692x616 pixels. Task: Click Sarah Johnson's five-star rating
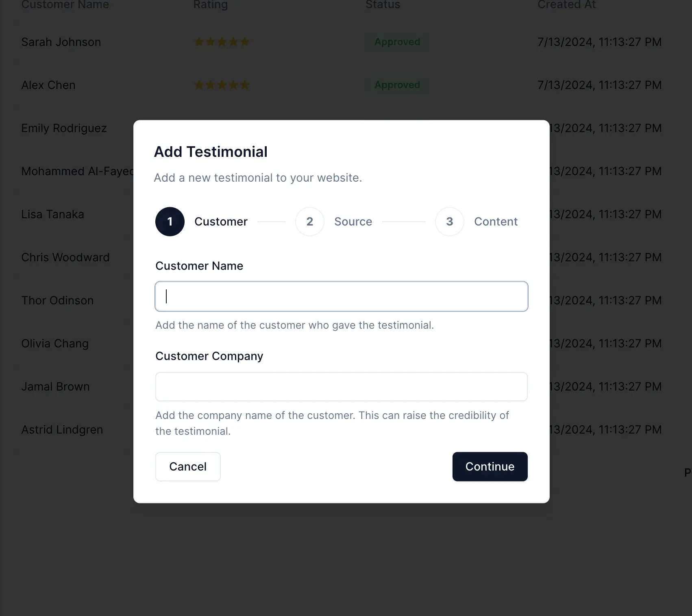(222, 42)
